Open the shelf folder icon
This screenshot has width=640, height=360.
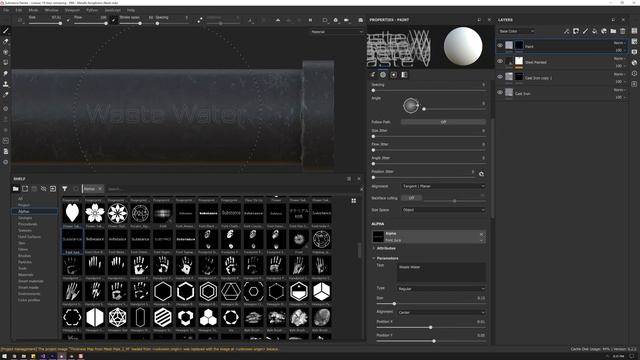pyautogui.click(x=16, y=189)
